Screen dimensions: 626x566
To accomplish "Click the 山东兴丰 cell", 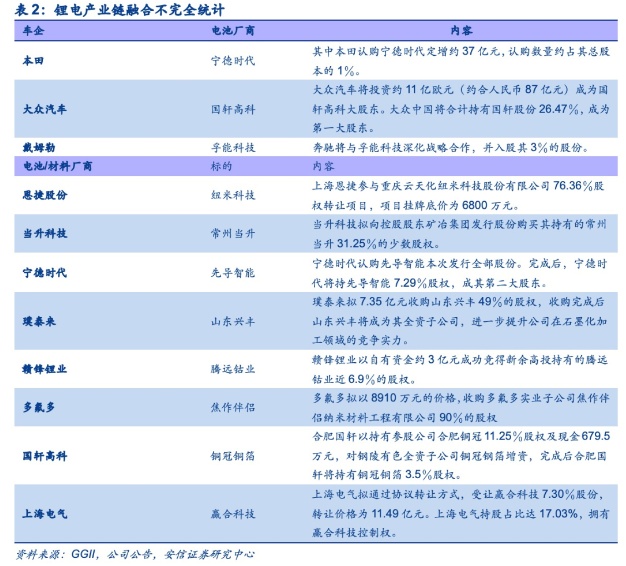I will click(233, 321).
